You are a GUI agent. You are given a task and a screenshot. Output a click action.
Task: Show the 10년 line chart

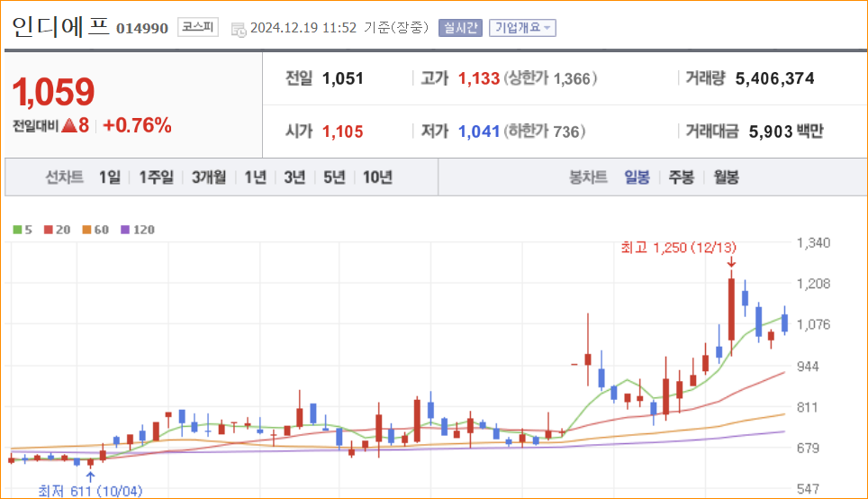click(x=377, y=177)
